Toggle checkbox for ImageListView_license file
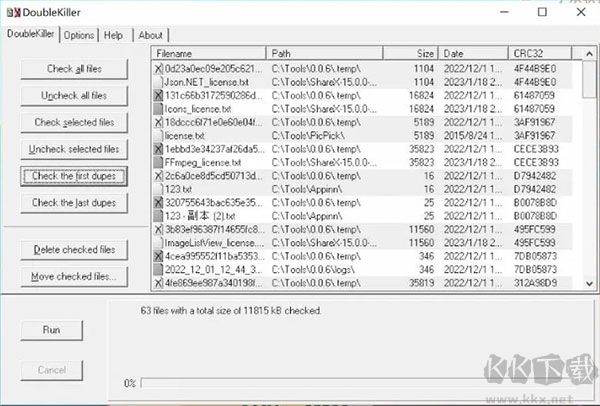 tap(158, 243)
